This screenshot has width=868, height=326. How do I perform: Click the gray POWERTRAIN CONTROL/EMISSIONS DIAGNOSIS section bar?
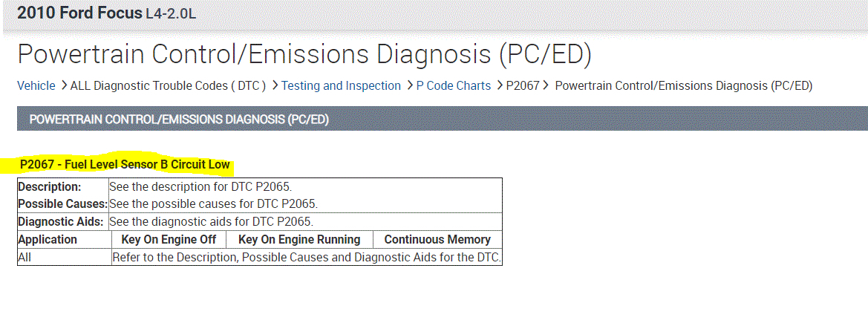tap(441, 119)
